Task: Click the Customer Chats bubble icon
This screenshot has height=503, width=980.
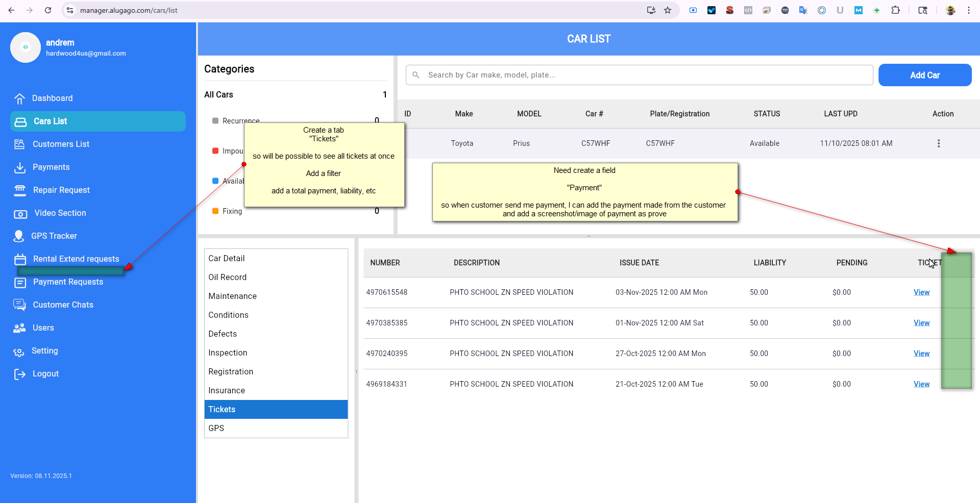Action: [x=19, y=305]
